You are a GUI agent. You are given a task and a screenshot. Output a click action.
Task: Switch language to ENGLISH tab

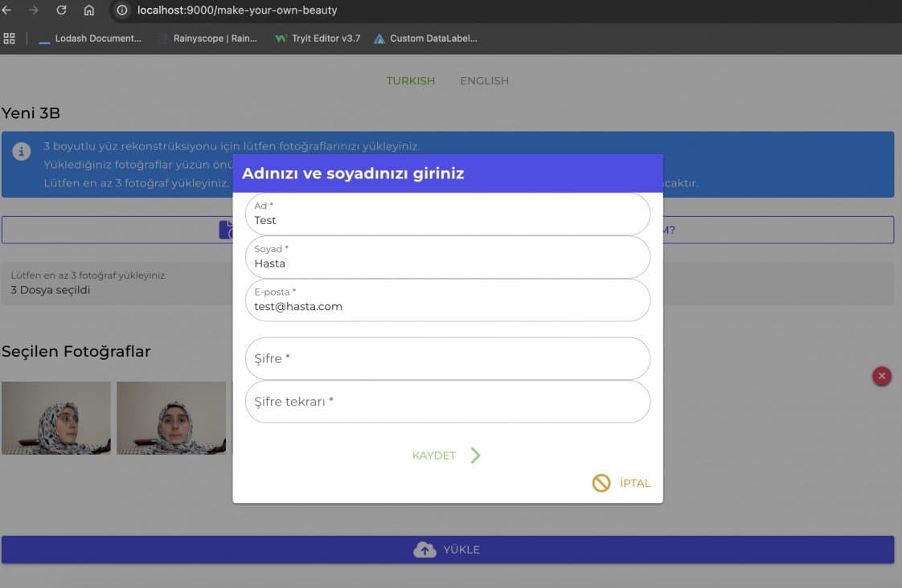click(x=485, y=81)
